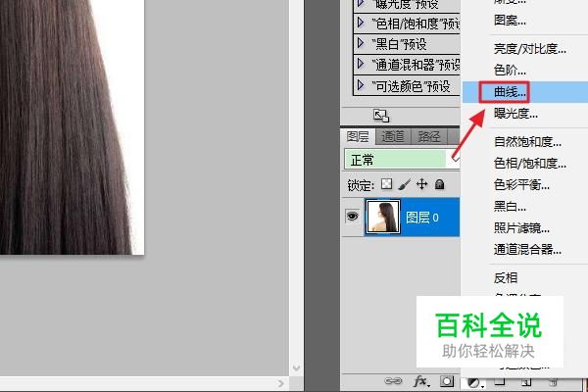
Task: Switch to the 路径 tab
Action: click(x=428, y=137)
